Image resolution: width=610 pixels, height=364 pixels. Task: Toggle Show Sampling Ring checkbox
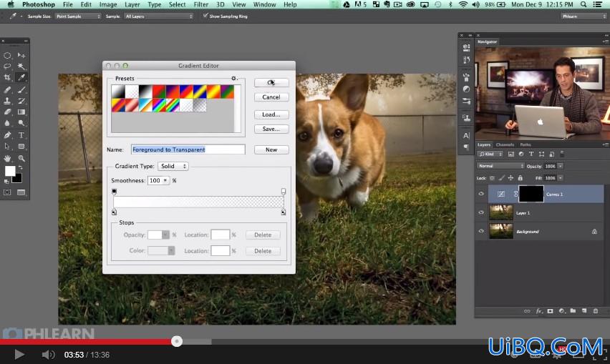coord(205,16)
